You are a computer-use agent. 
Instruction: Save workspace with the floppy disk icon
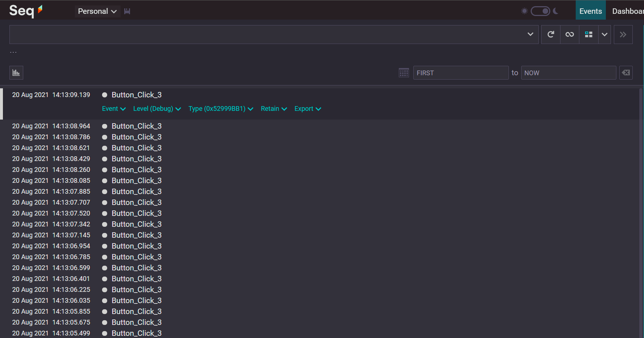(127, 11)
